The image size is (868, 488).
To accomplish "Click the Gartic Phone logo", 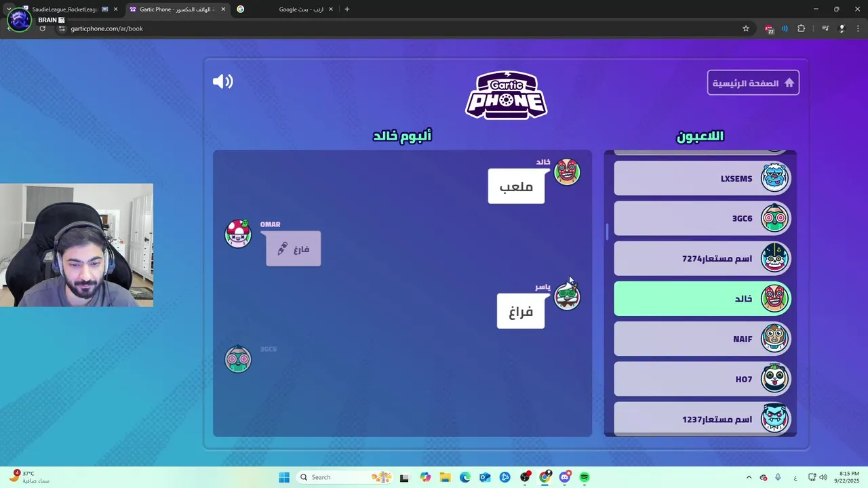I will click(x=506, y=95).
